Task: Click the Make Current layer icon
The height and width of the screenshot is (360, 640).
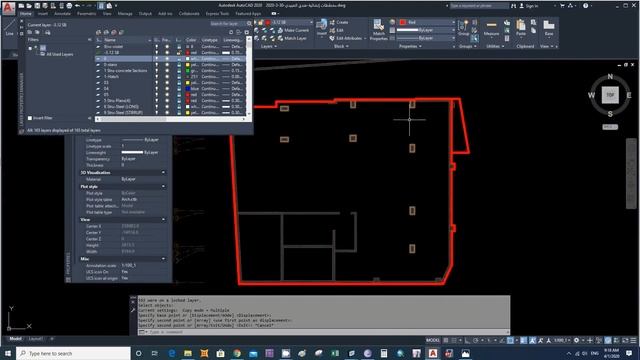Action: tap(280, 30)
